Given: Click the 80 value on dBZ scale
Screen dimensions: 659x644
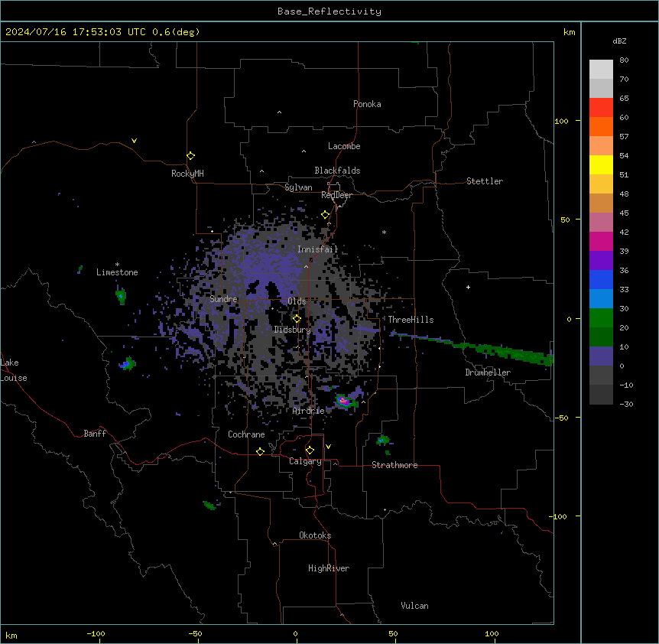Looking at the screenshot, I should click(x=624, y=60).
